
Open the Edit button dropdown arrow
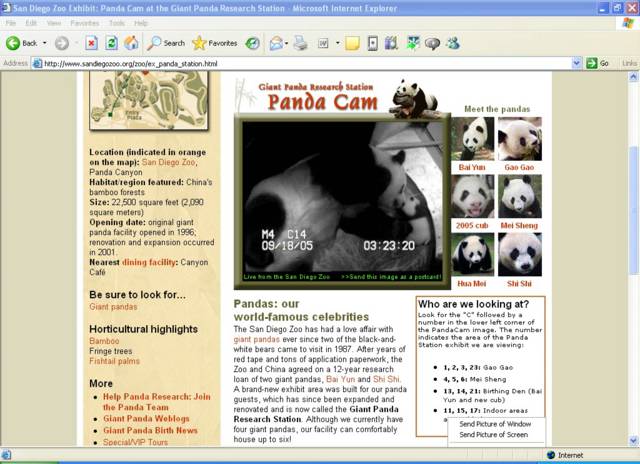pos(338,43)
